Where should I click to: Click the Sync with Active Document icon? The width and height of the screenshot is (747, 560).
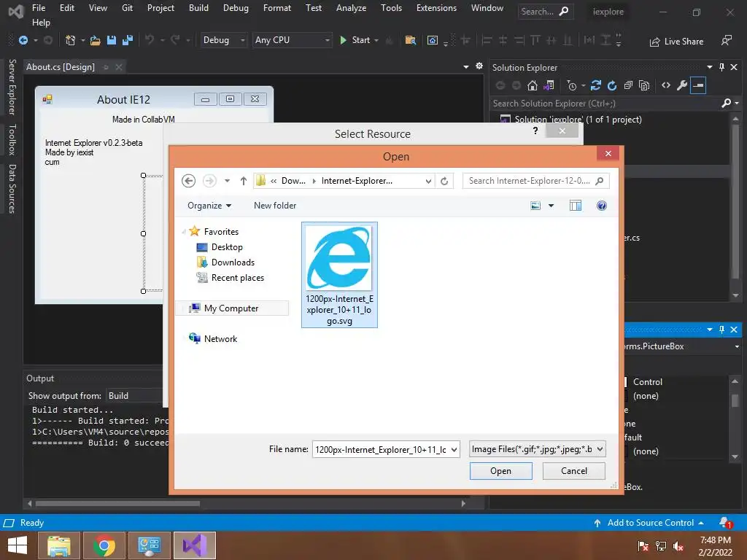point(595,85)
